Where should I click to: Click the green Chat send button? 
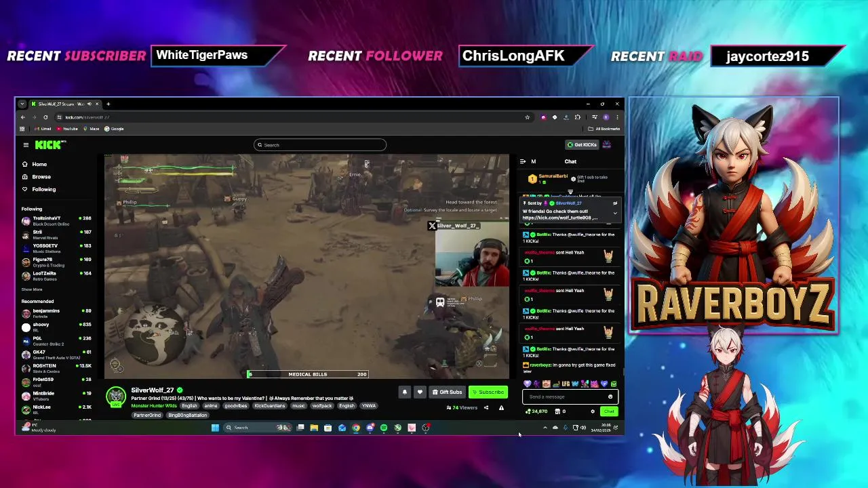point(608,411)
